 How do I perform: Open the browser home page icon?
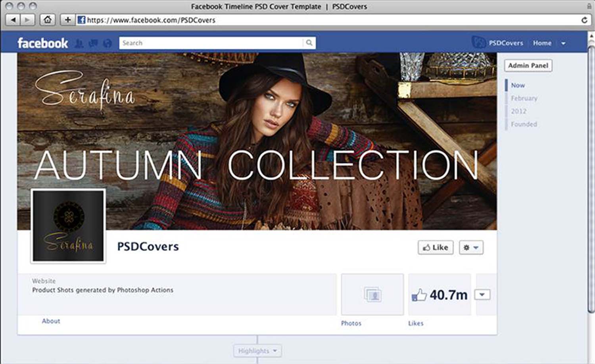(48, 19)
